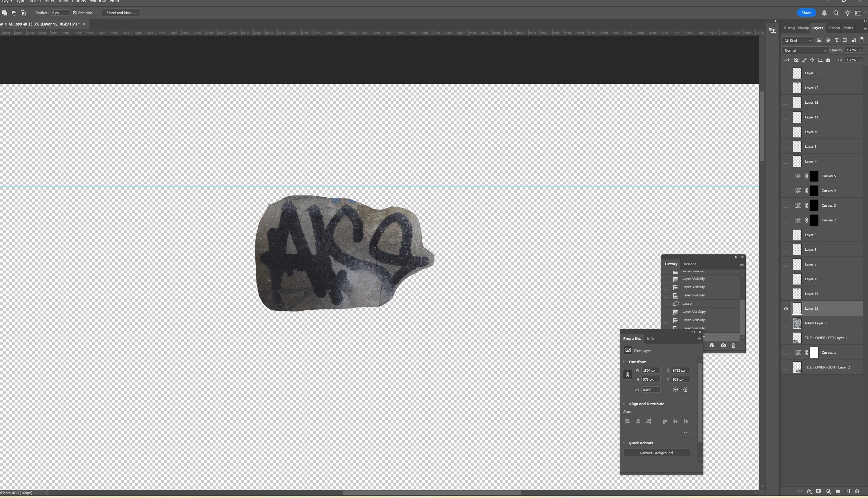Flip horizontal in Properties panel
The height and width of the screenshot is (498, 868).
(x=675, y=390)
